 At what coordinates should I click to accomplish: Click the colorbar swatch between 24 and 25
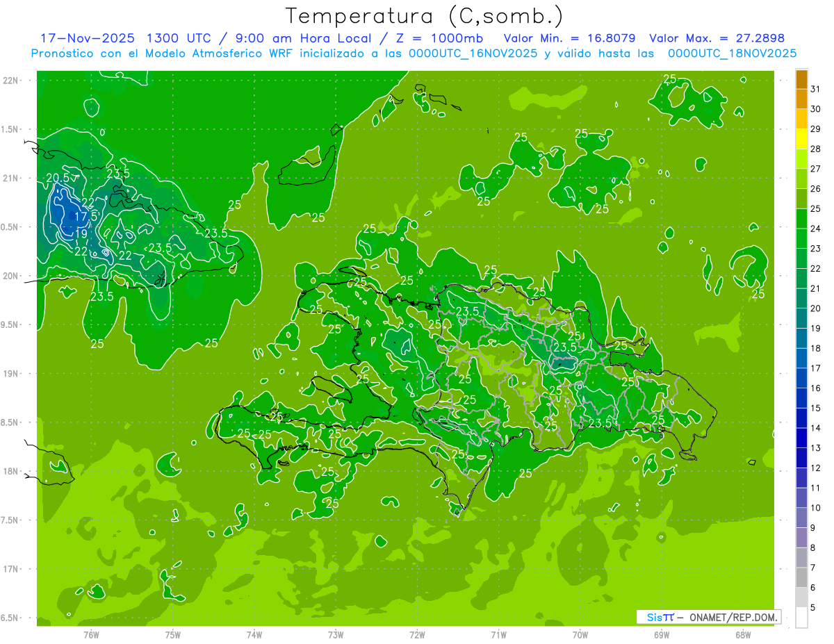(801, 218)
